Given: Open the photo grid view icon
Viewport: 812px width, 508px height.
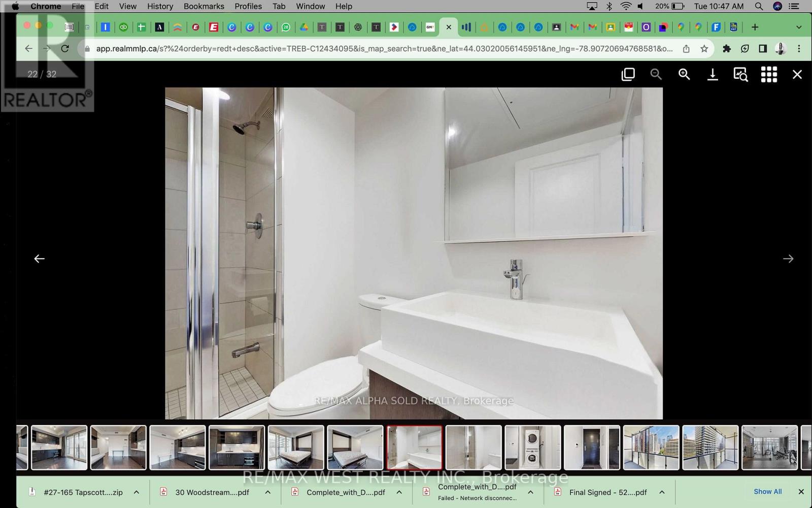Looking at the screenshot, I should tap(768, 74).
